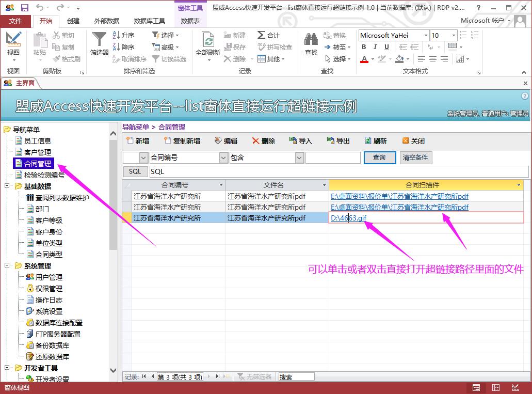Align text right in ribbon
The height and width of the screenshot is (394, 532).
click(444, 59)
